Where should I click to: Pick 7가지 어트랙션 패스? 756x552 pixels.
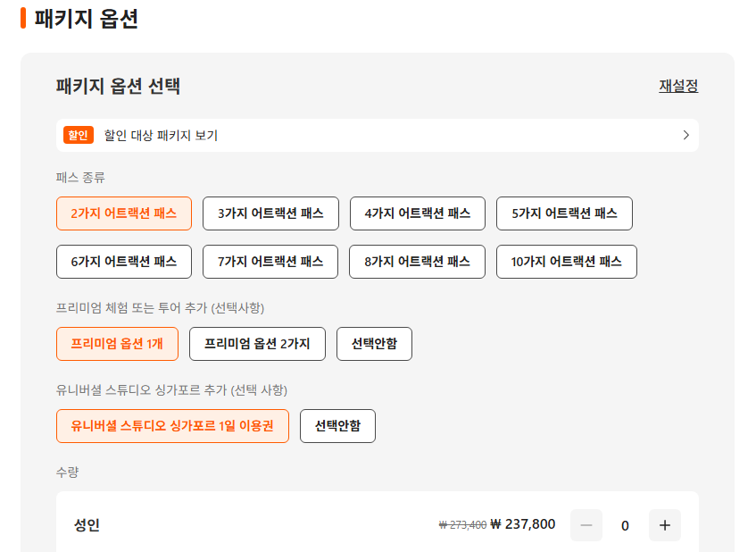[270, 262]
